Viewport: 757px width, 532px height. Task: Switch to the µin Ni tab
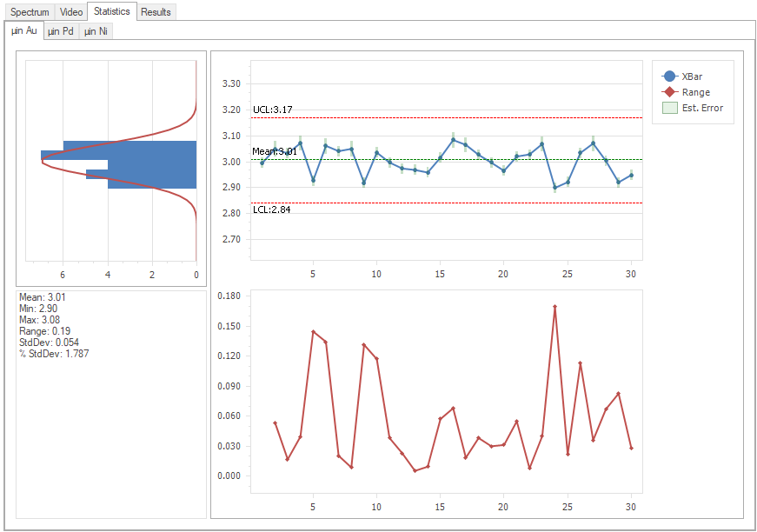(96, 31)
